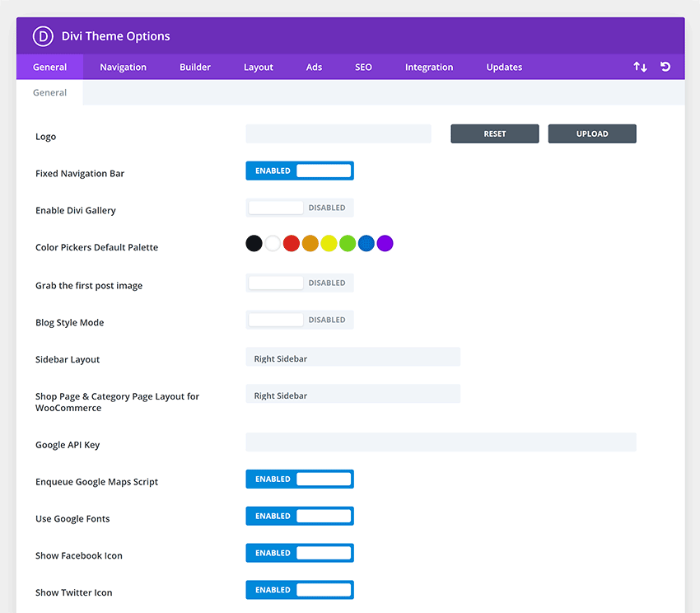Disable Enqueue Google Maps Script toggle
This screenshot has width=700, height=613.
click(x=300, y=479)
